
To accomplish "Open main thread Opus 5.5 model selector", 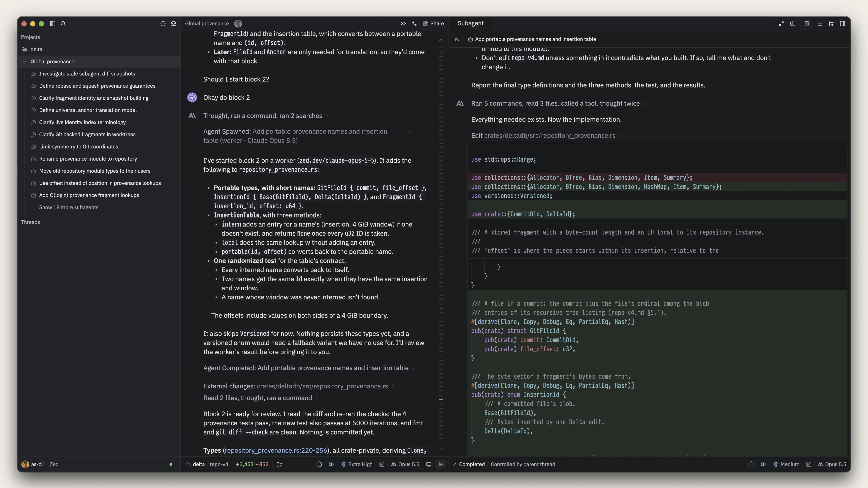I will pyautogui.click(x=405, y=464).
